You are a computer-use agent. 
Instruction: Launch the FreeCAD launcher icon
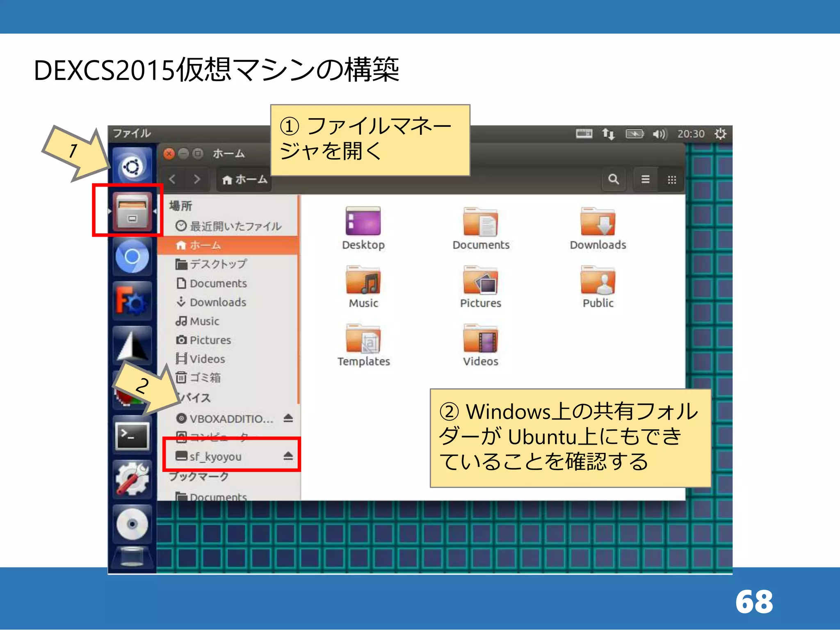(132, 301)
